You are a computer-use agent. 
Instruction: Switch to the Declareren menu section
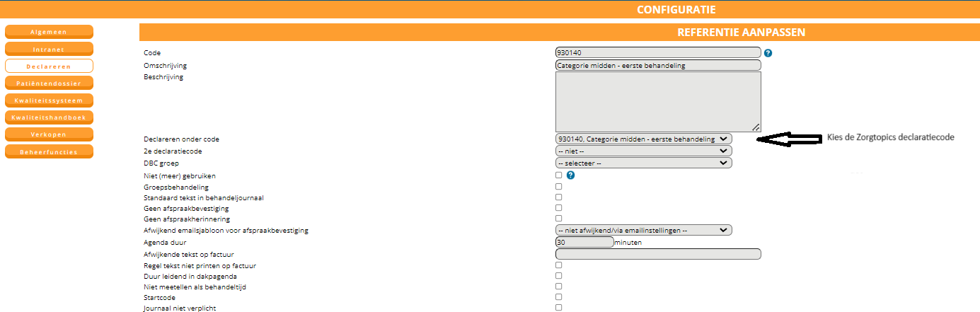point(49,67)
